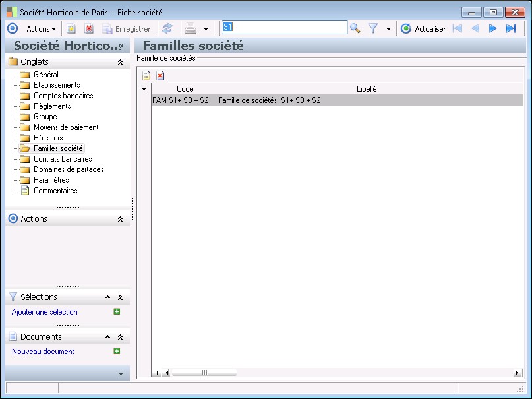Click the red delete icon in toolbar
532x399 pixels.
(x=88, y=28)
